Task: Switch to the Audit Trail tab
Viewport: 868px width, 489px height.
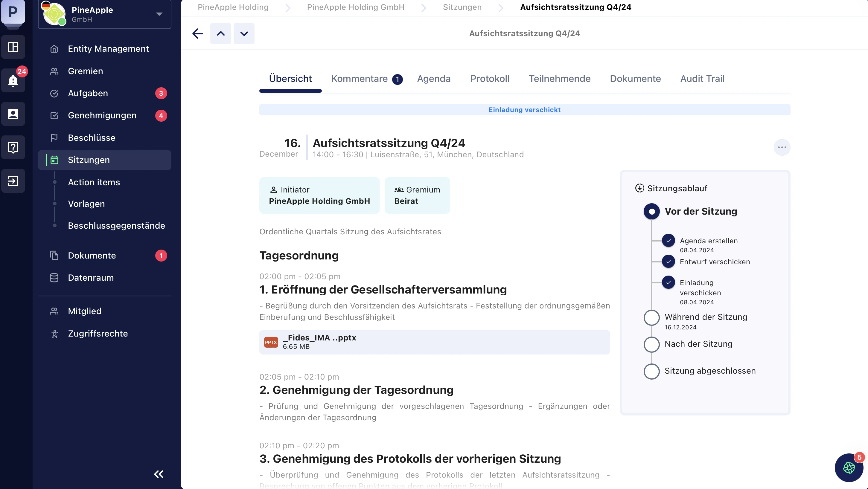Action: [x=702, y=79]
